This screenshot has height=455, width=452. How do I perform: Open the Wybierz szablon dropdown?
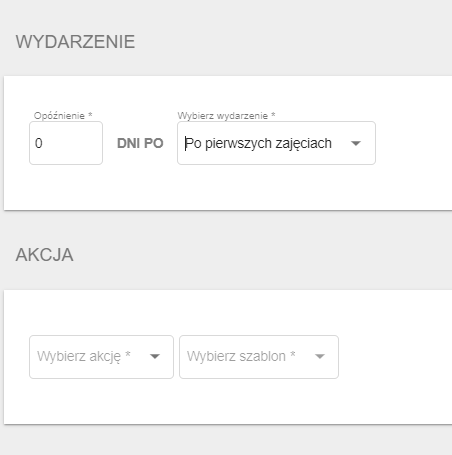coord(259,357)
